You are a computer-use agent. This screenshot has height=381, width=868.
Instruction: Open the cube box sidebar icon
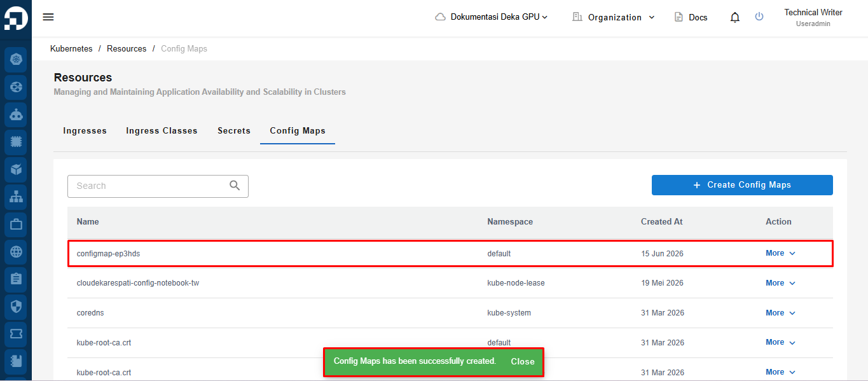coord(16,170)
